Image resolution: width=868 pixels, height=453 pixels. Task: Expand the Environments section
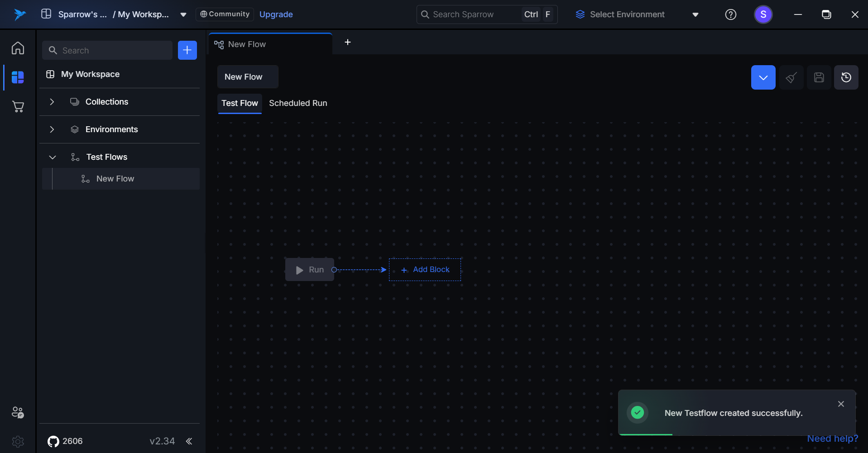(x=52, y=129)
